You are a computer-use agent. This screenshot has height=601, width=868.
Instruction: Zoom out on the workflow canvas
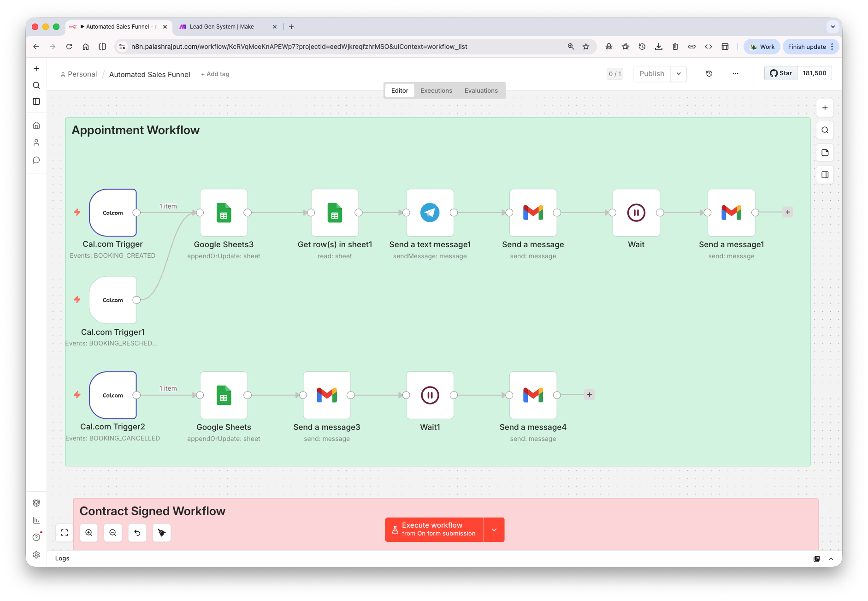click(113, 533)
